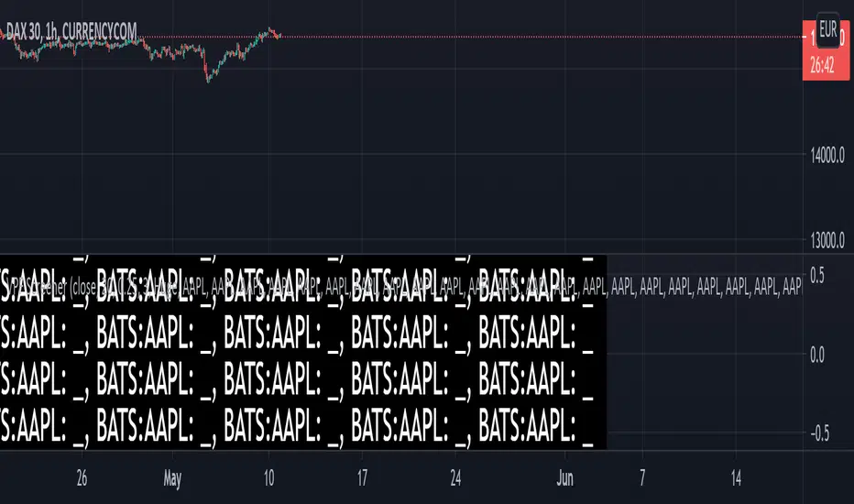Viewport: 854px width, 504px height.
Task: Click the lowest candlestick dip on chart
Action: pyautogui.click(x=209, y=81)
